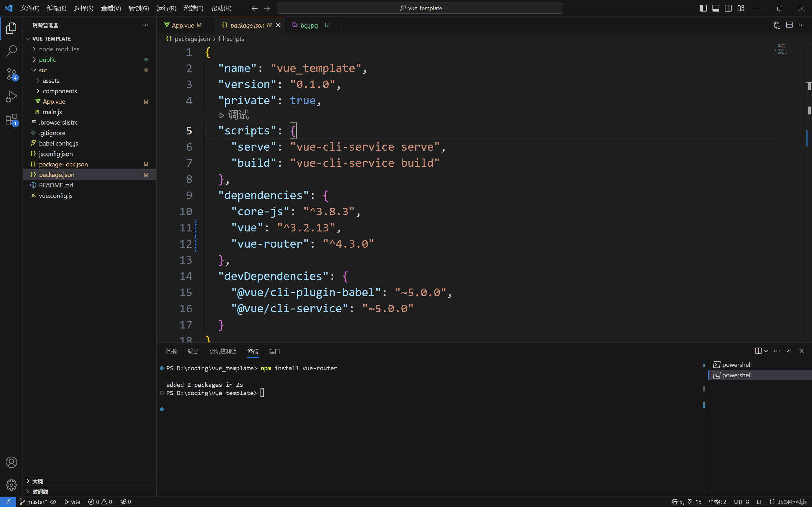Click the master branch status button
Viewport: 812px width, 507px height.
34,502
